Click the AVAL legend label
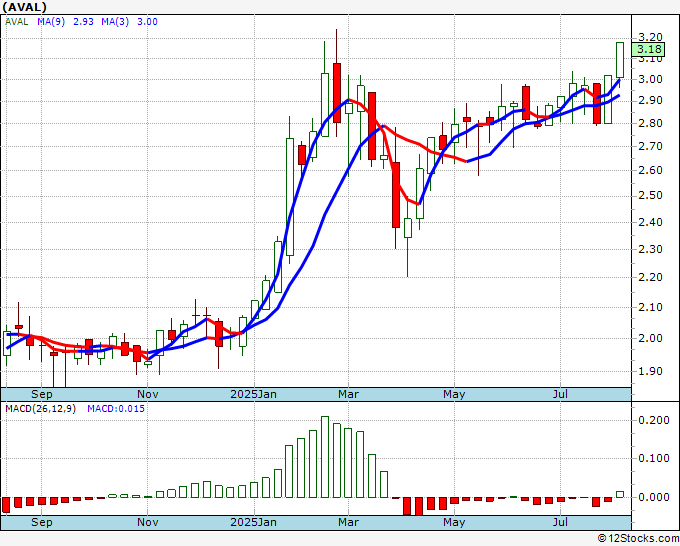This screenshot has width=680, height=546. click(16, 22)
